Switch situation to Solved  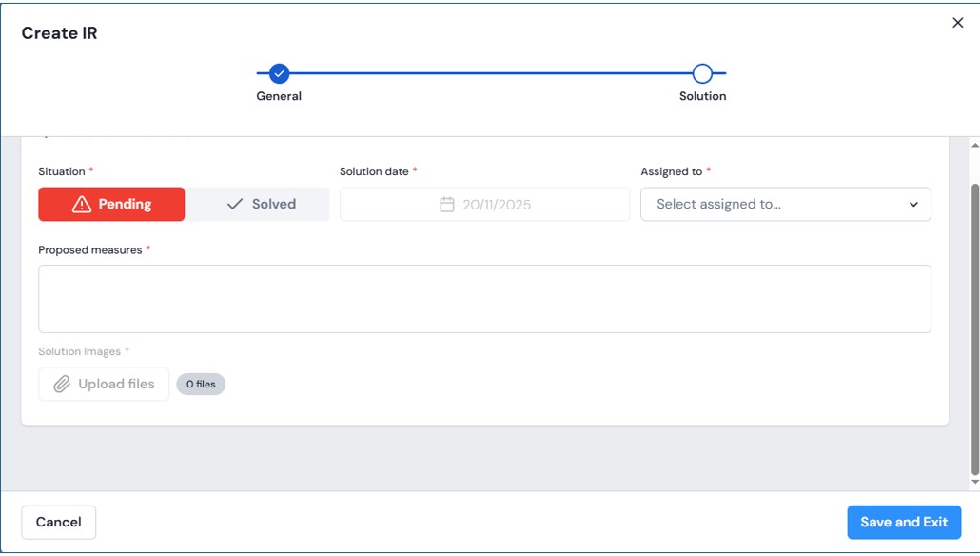(x=258, y=204)
